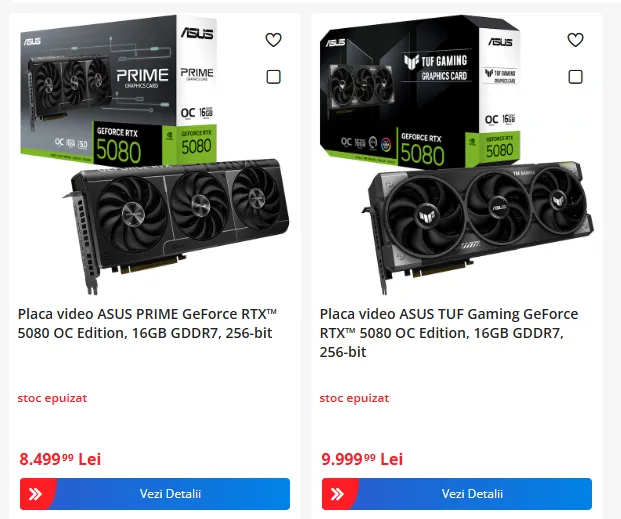Screen dimensions: 621x519
Task: Favorite the ASUS TUF Gaming card with heart
Action: (575, 40)
